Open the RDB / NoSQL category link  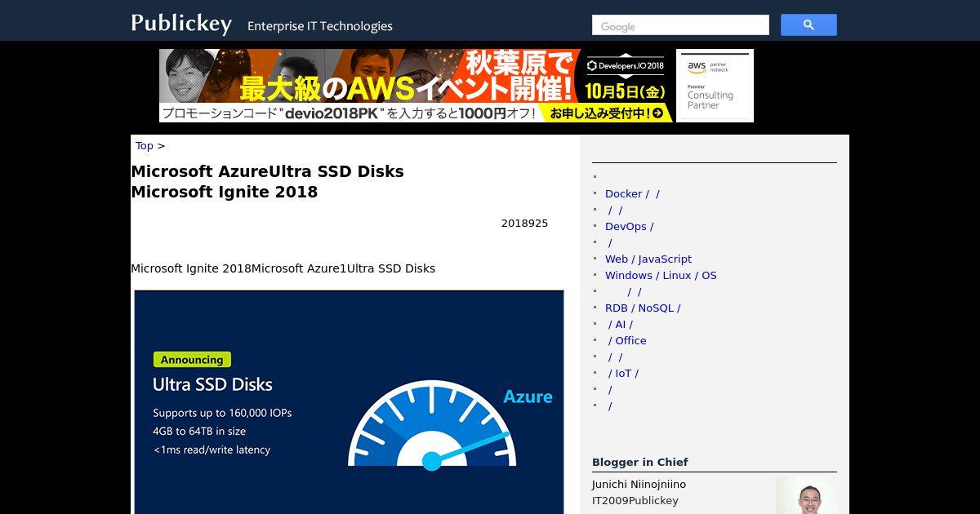point(643,308)
